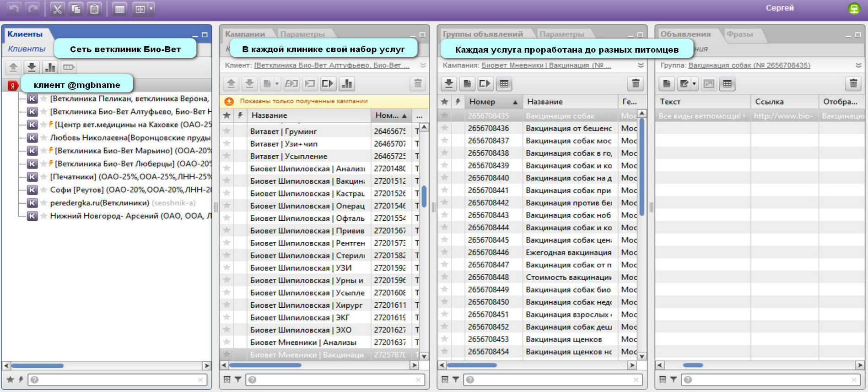The width and height of the screenshot is (868, 392).
Task: Click table view icon in Объявления toolbar
Action: coord(727,84)
